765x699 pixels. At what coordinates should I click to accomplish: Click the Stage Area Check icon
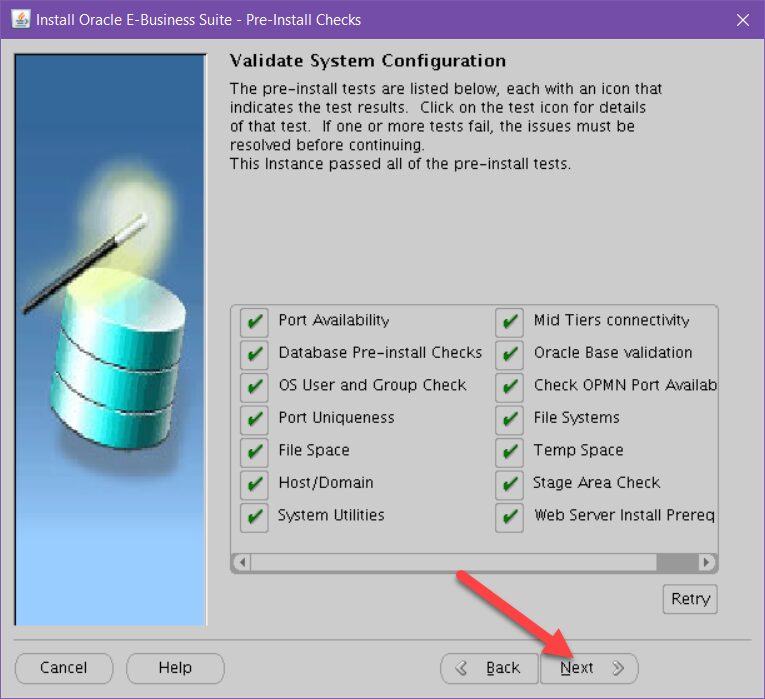(x=509, y=485)
